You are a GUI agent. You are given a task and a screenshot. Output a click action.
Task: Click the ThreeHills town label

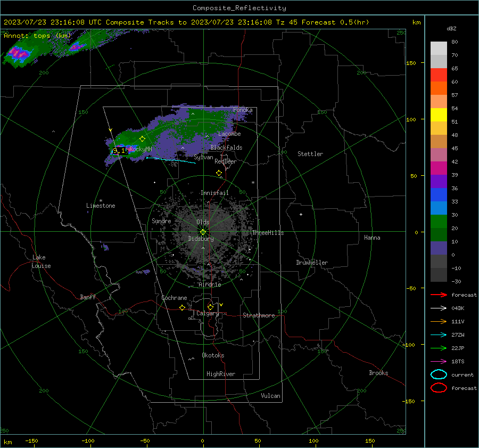[268, 233]
